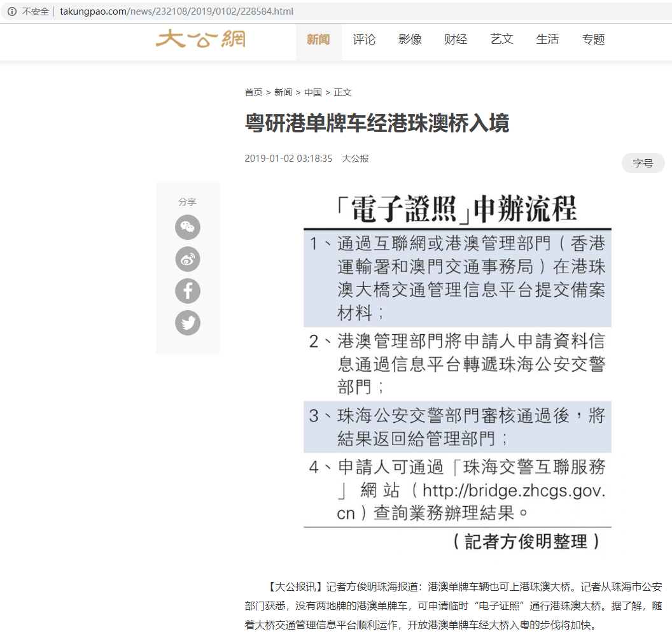The width and height of the screenshot is (672, 636).
Task: Open the 评论 navigation tab
Action: click(x=364, y=39)
